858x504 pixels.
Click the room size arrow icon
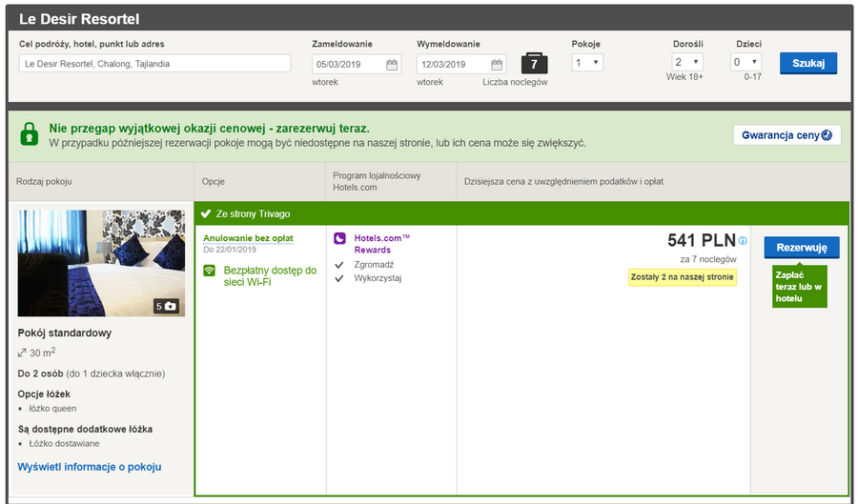tap(22, 353)
